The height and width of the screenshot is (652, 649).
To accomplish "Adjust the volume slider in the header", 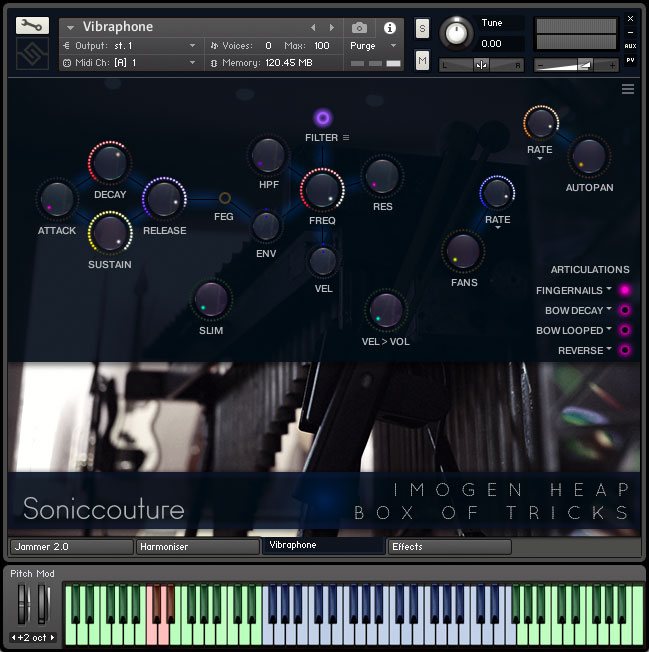I will (x=577, y=65).
